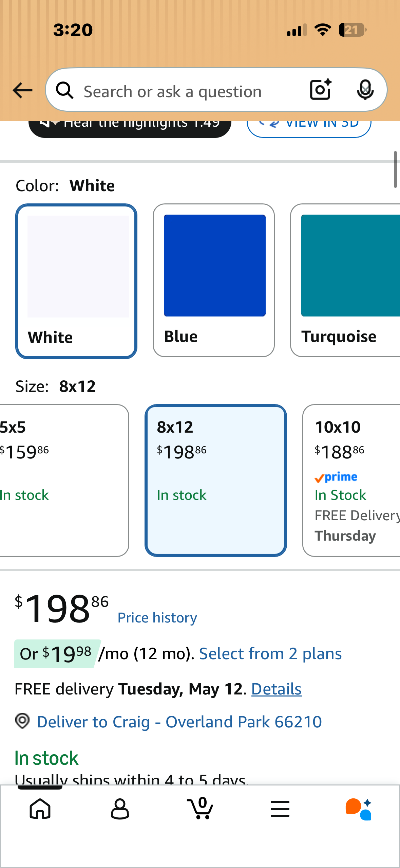Image resolution: width=400 pixels, height=868 pixels.
Task: Open the Price history link
Action: (157, 618)
